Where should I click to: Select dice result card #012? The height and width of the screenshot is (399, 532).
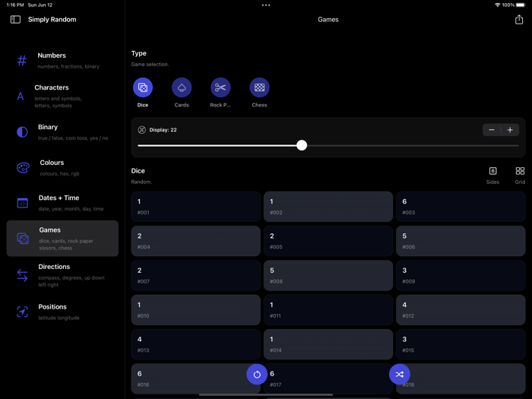coord(461,310)
